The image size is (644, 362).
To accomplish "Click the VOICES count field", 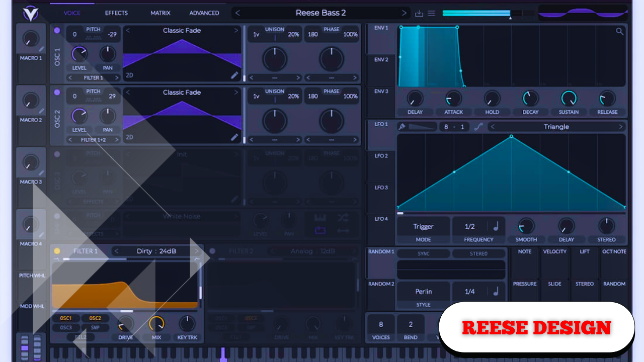I will [381, 325].
